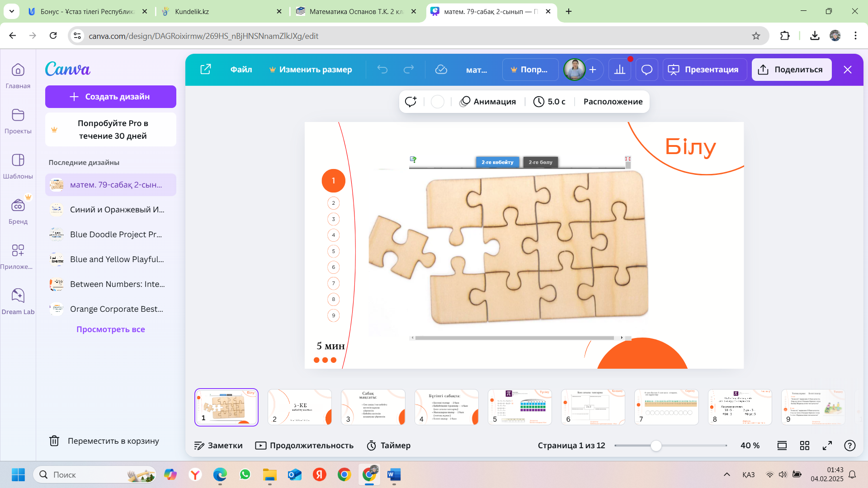Screen dimensions: 868x488
Task: Click the Создать дизайн button
Action: pyautogui.click(x=111, y=97)
